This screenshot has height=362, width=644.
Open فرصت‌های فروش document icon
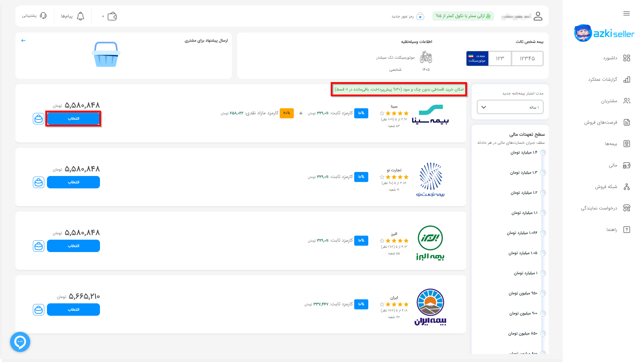pyautogui.click(x=627, y=122)
